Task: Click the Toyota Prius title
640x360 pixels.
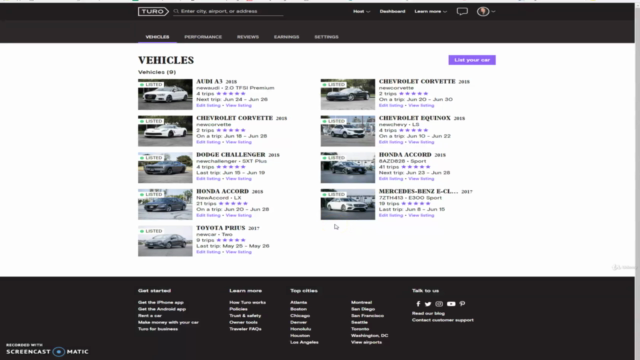Action: click(221, 228)
